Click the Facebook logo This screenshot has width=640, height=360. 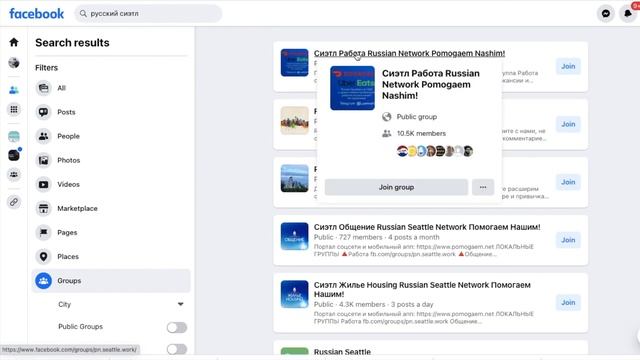pos(36,13)
